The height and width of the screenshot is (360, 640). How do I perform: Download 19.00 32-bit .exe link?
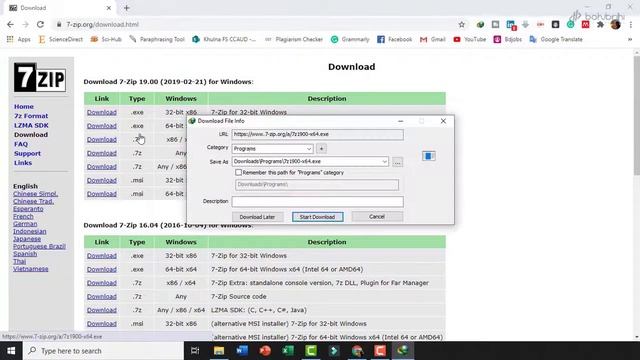102,112
